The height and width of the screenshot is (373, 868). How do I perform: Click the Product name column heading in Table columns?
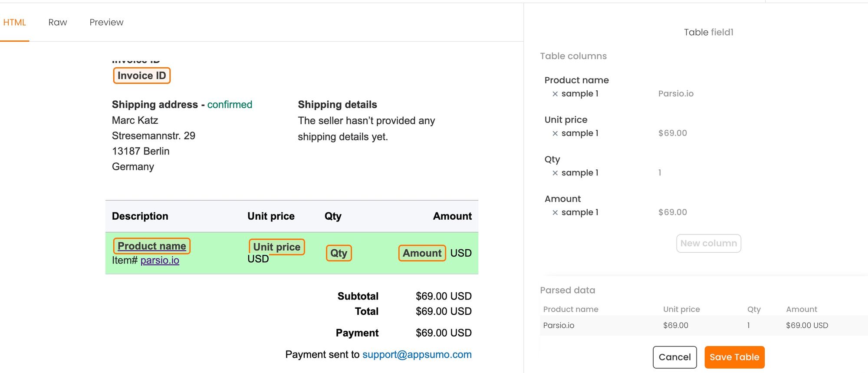[576, 80]
